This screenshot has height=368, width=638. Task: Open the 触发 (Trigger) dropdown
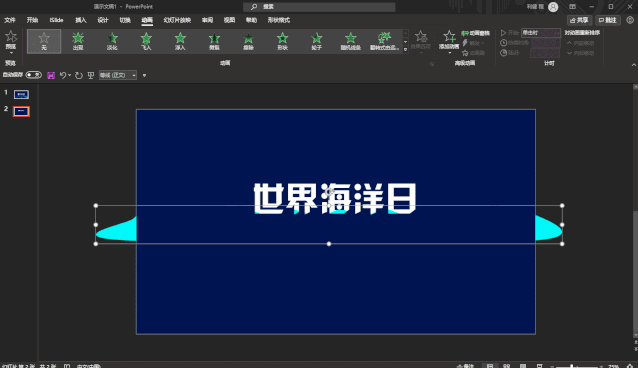click(x=473, y=43)
